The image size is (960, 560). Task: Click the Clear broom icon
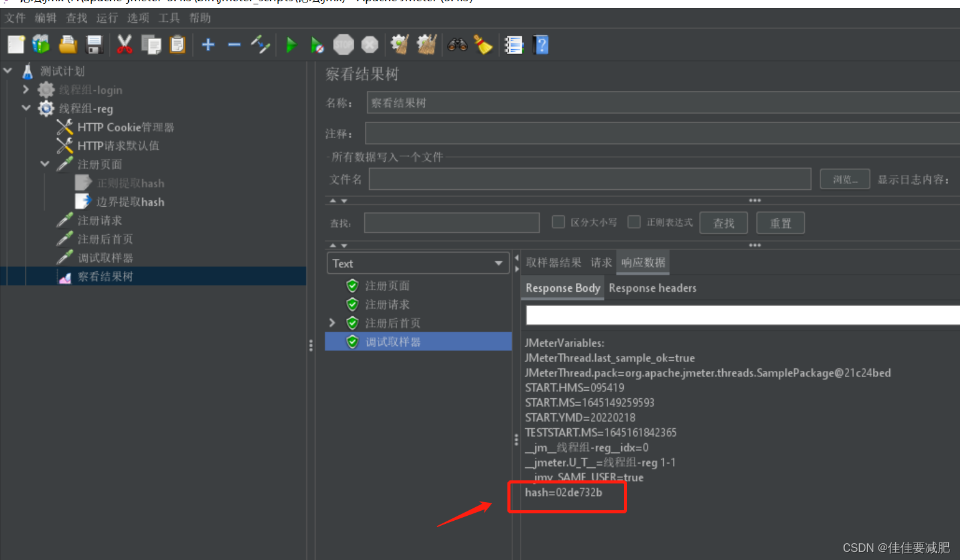pos(400,45)
